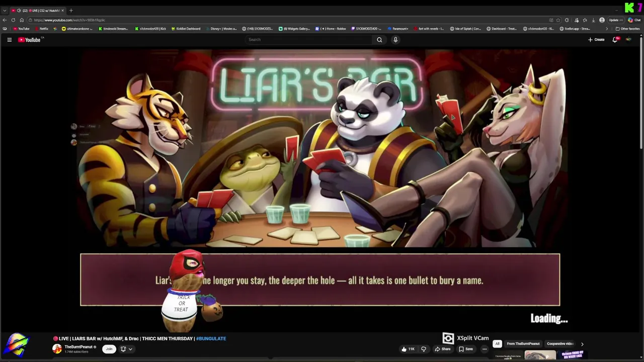Show more bookmarks with the overflow chevron
This screenshot has height=362, width=644.
[607, 29]
